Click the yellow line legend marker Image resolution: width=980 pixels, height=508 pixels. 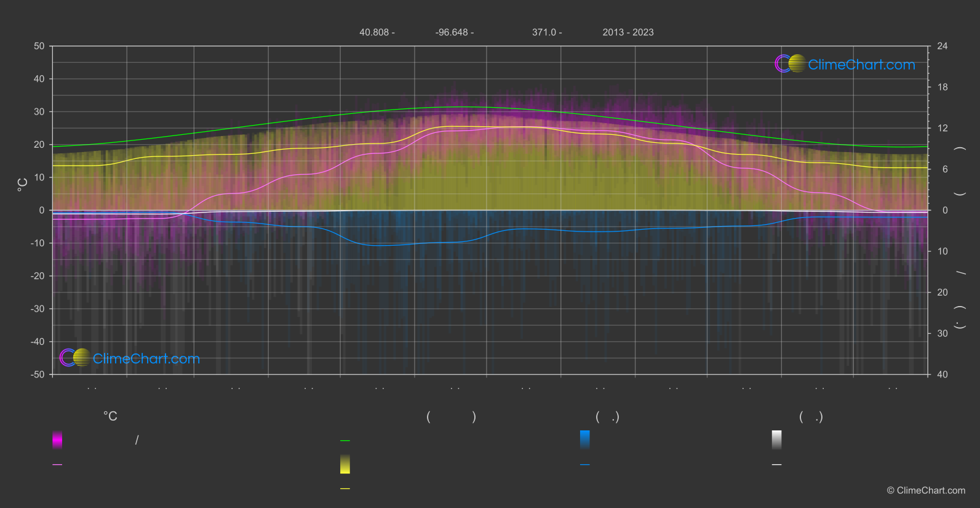coord(345,489)
